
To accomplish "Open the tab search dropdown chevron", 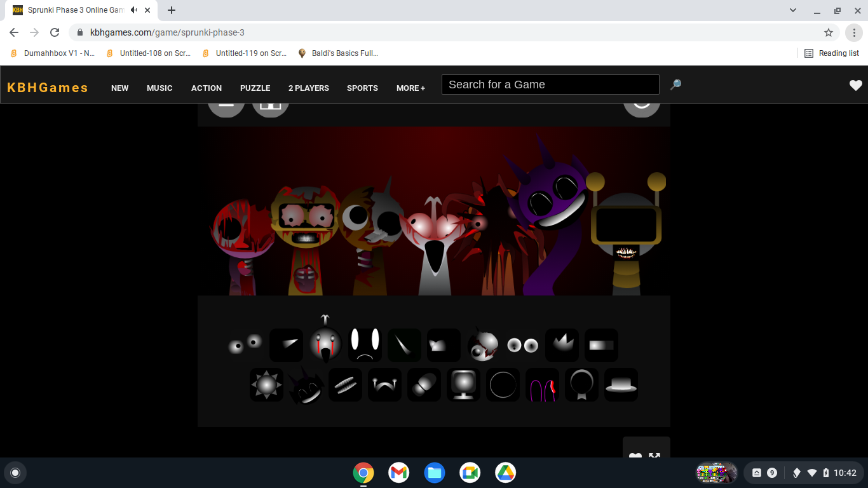I will click(x=793, y=10).
